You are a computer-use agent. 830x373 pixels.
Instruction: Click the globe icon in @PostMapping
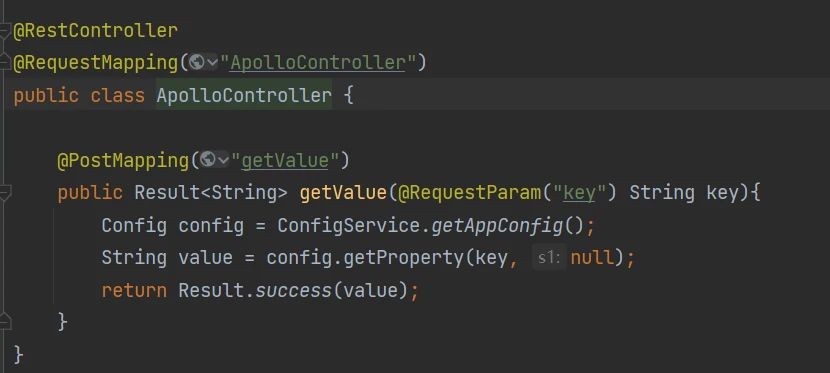pyautogui.click(x=208, y=159)
